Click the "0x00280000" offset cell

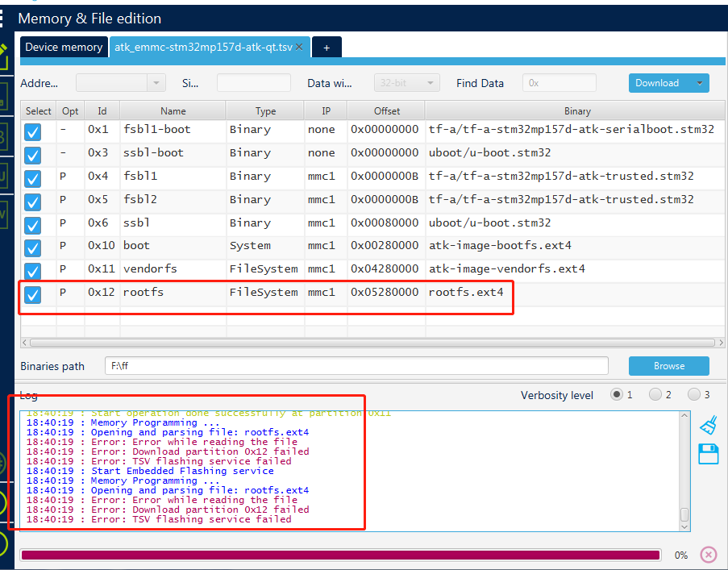coord(386,246)
